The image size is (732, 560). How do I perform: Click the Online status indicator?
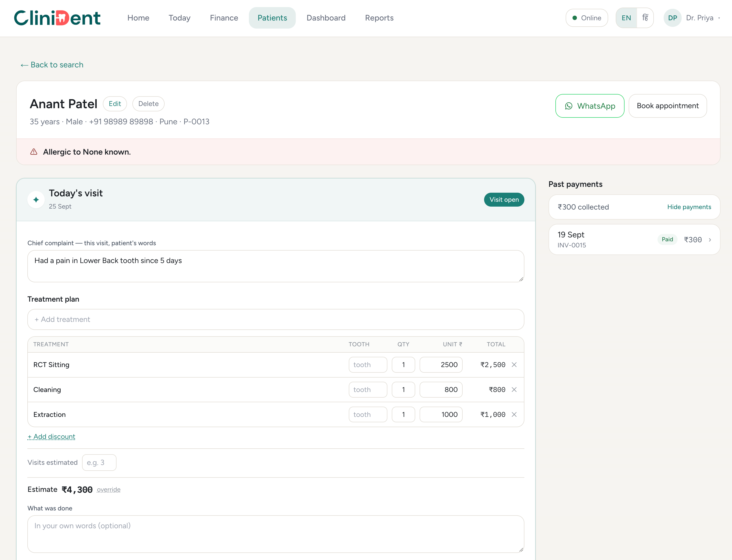click(587, 18)
